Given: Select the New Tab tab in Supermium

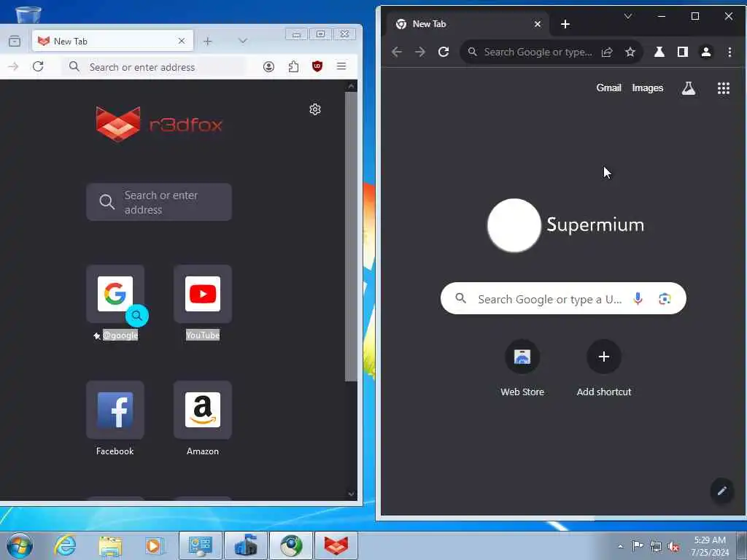Looking at the screenshot, I should pos(468,24).
